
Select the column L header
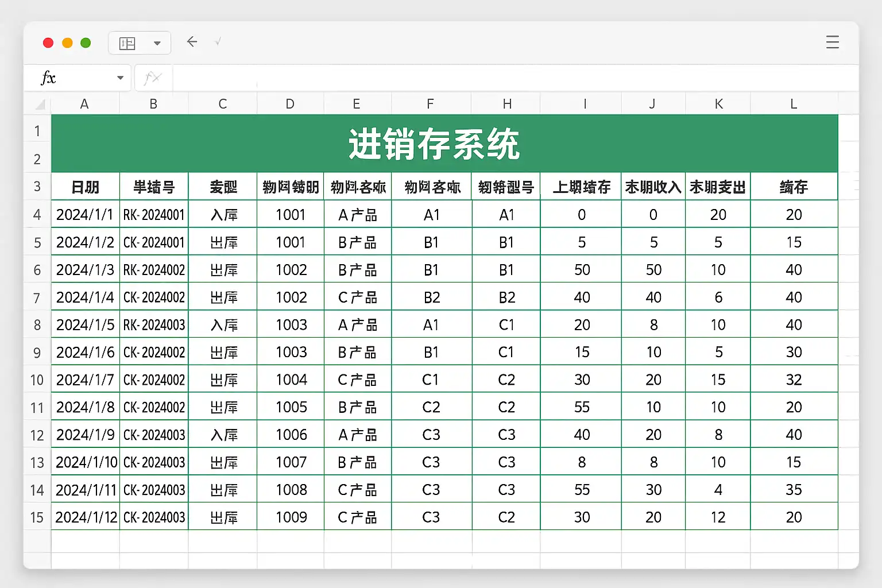coord(794,104)
